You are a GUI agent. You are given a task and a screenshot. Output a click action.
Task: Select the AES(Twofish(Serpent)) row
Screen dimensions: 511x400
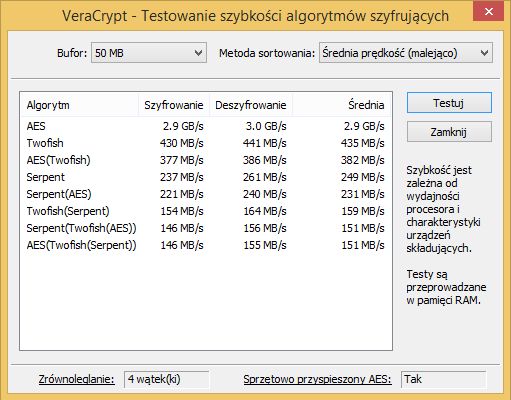tap(206, 245)
